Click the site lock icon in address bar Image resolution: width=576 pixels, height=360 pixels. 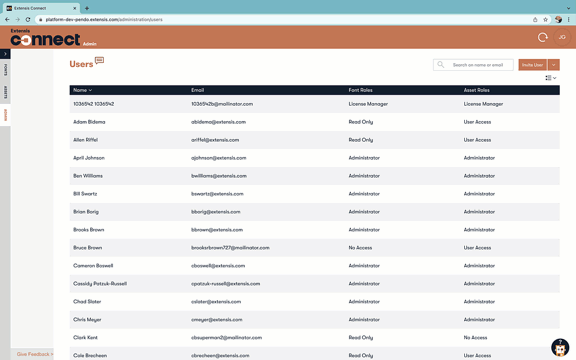pyautogui.click(x=40, y=19)
